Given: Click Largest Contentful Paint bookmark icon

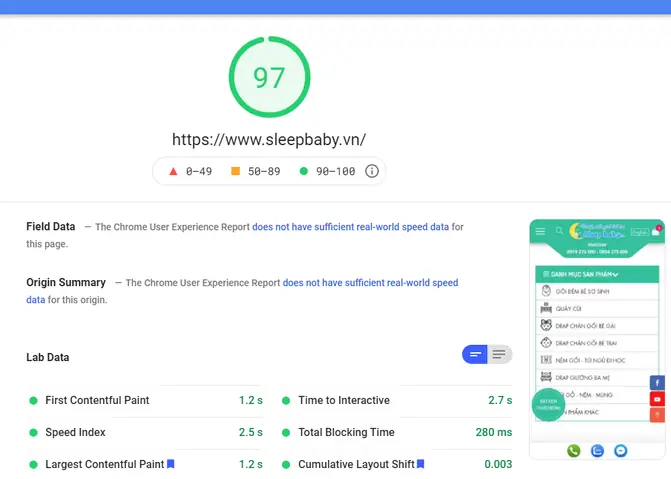Looking at the screenshot, I should (x=171, y=464).
